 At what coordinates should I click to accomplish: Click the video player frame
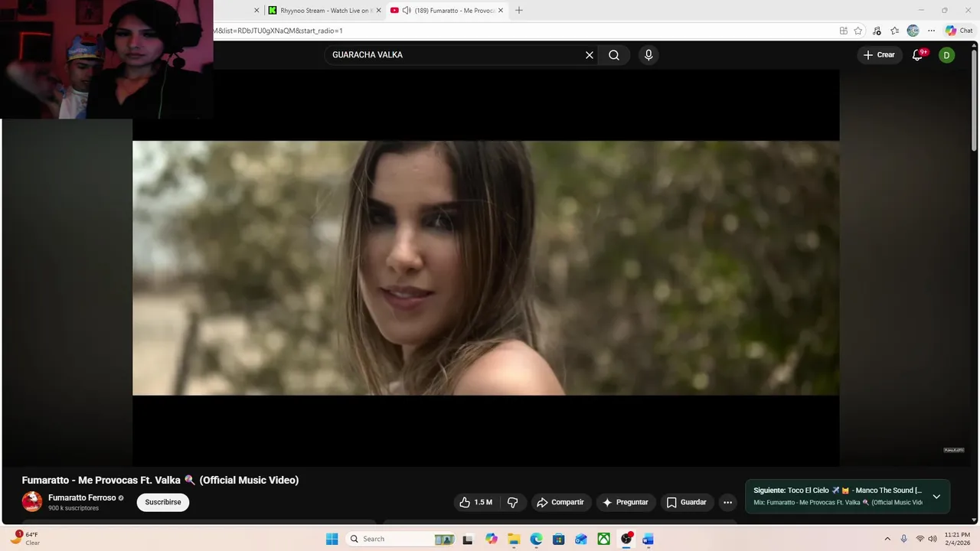coord(485,268)
